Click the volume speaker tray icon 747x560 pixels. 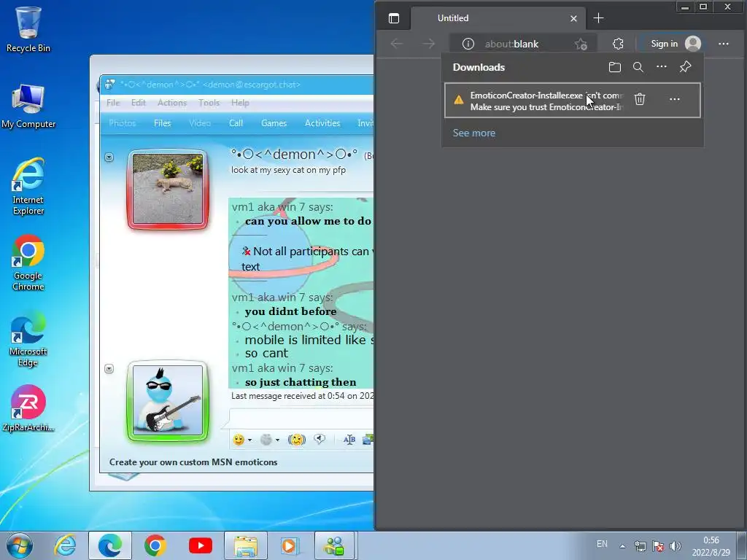(675, 546)
